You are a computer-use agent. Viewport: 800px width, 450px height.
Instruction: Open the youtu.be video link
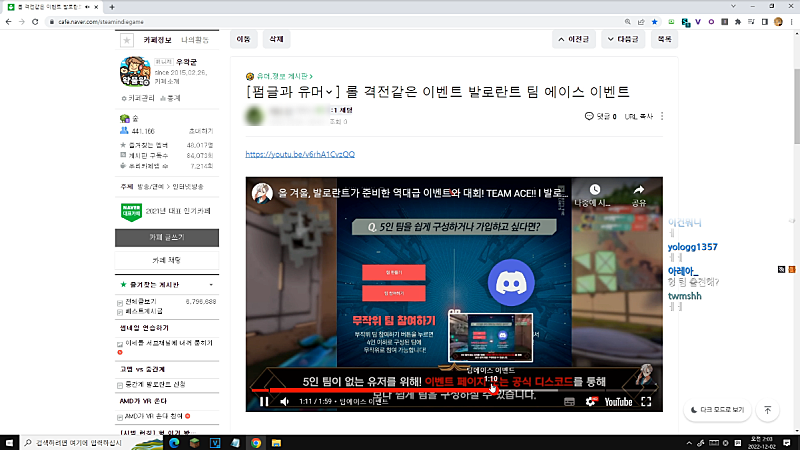click(x=300, y=155)
